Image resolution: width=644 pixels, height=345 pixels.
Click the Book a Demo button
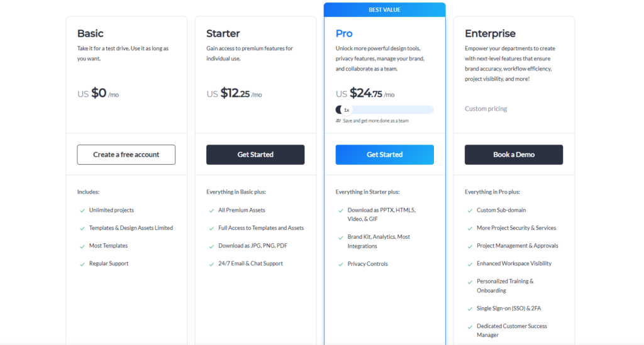[514, 155]
